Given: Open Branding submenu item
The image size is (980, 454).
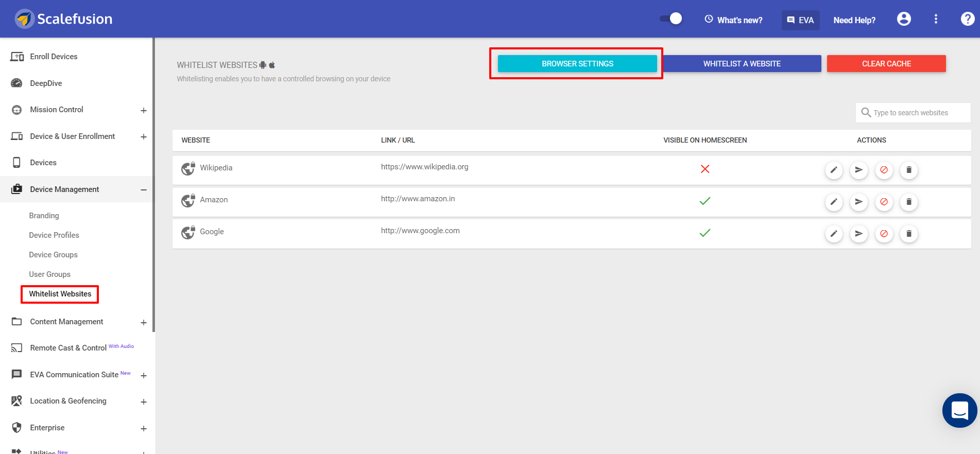Looking at the screenshot, I should pyautogui.click(x=44, y=216).
